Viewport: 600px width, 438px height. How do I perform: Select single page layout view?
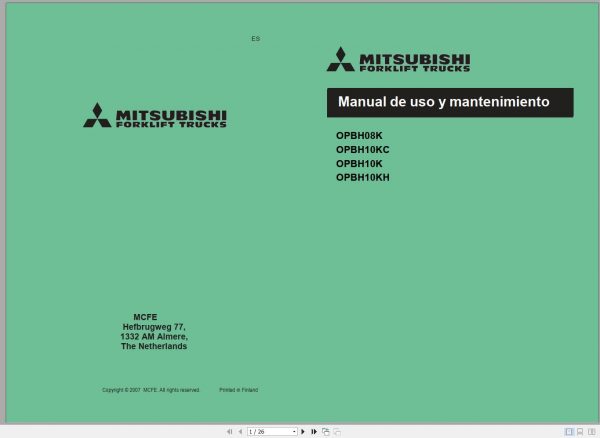click(x=569, y=431)
